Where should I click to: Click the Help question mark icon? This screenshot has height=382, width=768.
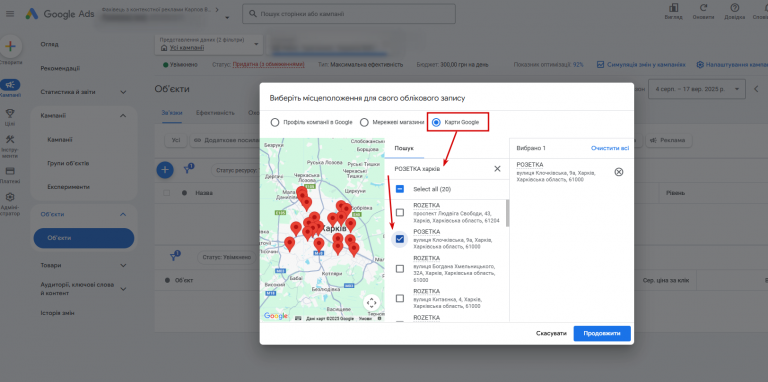tap(734, 8)
